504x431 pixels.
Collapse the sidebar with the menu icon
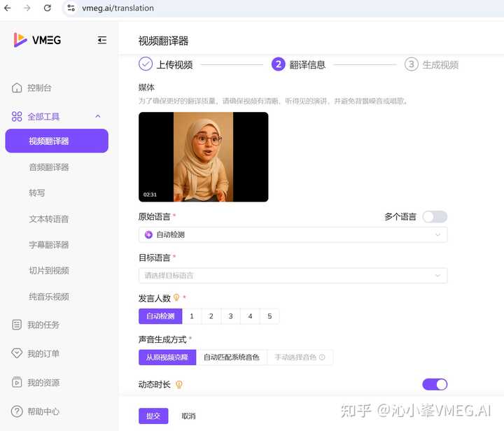102,40
